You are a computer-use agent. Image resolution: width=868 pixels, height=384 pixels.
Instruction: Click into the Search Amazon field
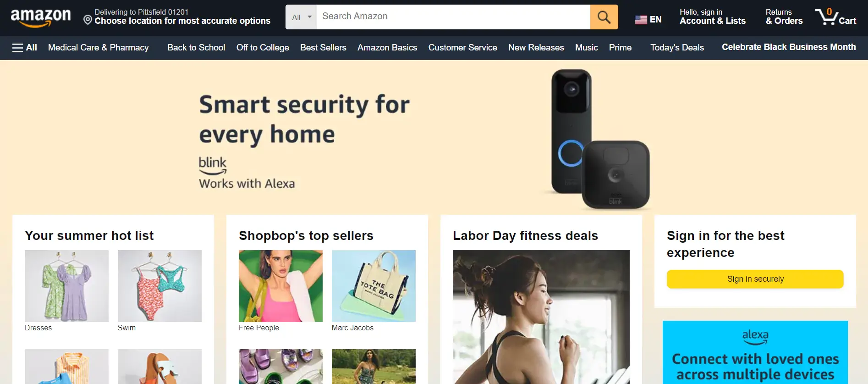(x=454, y=17)
